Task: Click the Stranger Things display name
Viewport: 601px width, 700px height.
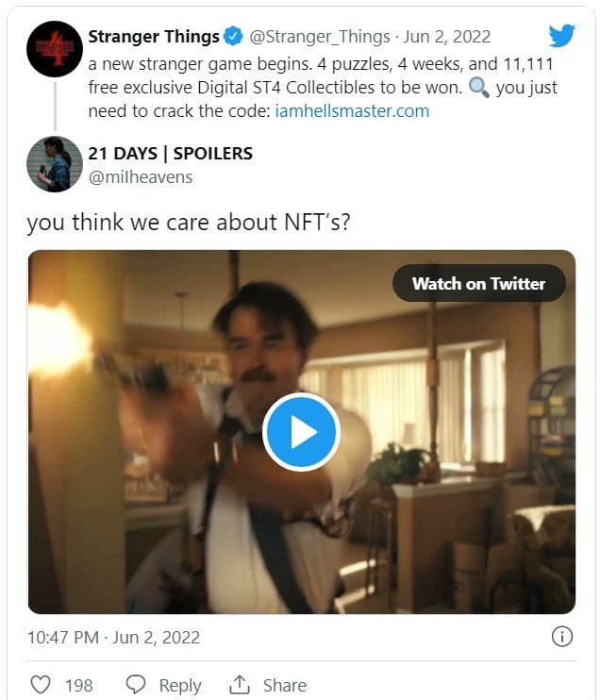Action: click(154, 37)
